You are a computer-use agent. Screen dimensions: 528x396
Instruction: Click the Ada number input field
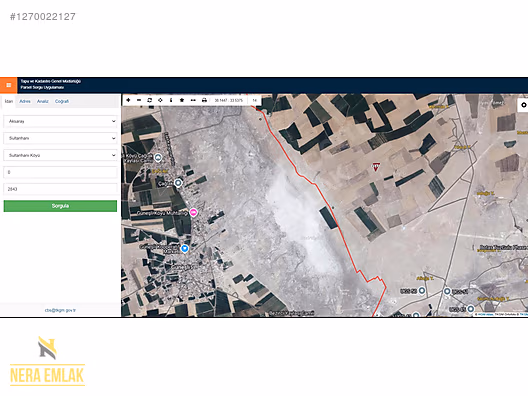point(60,172)
